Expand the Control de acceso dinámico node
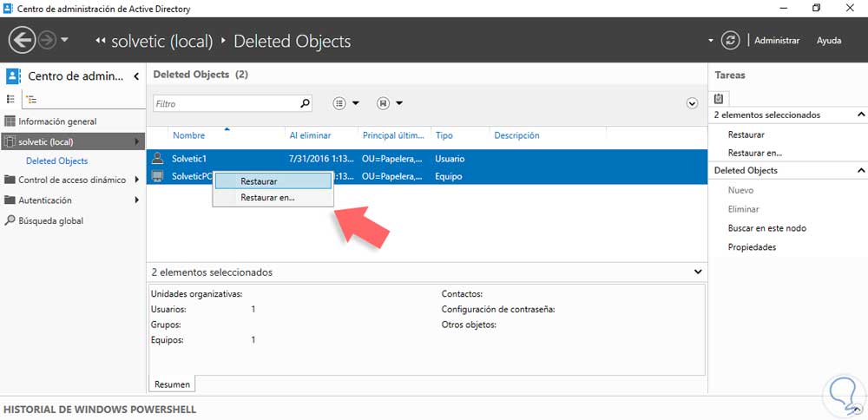 (x=136, y=180)
